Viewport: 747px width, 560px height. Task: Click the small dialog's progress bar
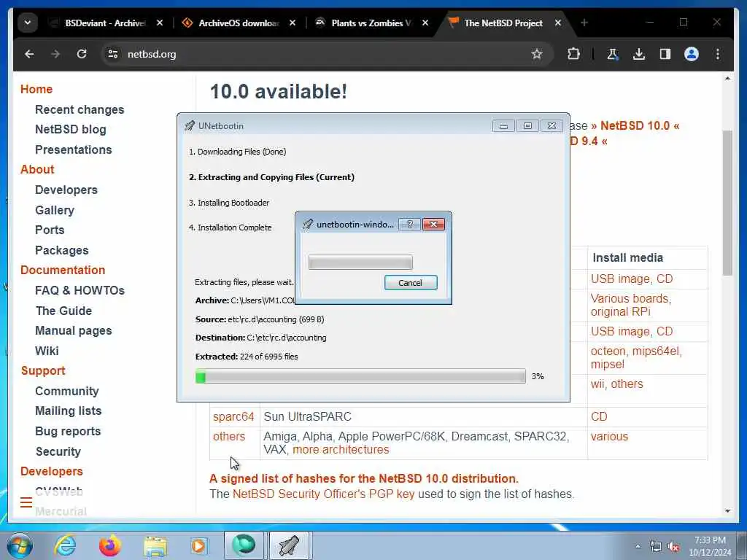point(360,262)
